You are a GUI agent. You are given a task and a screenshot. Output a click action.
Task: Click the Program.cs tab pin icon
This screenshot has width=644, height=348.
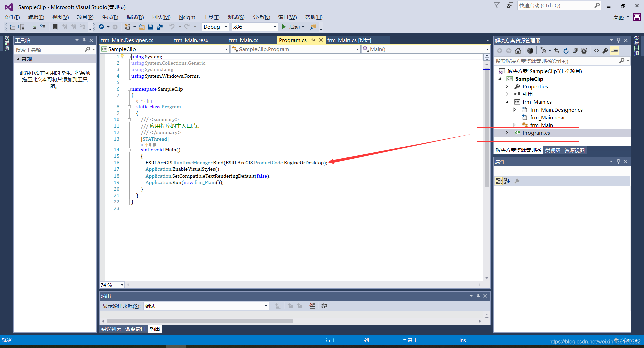coord(313,40)
